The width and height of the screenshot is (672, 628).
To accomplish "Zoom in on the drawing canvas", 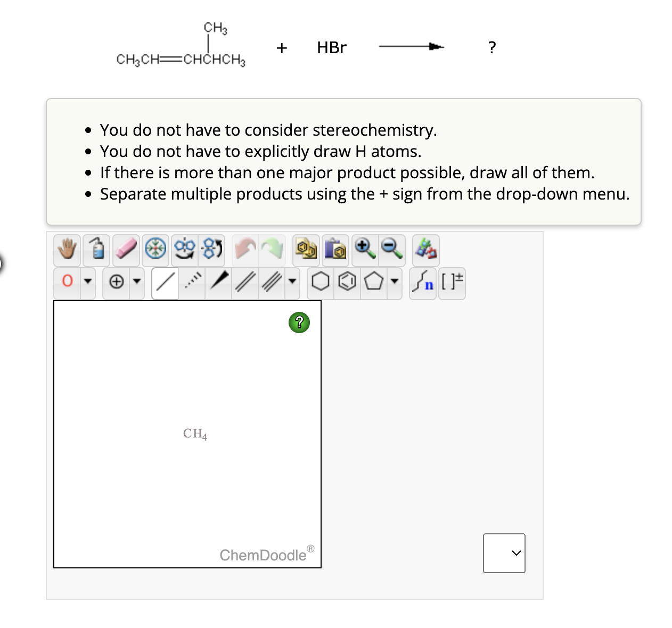I will pos(364,250).
